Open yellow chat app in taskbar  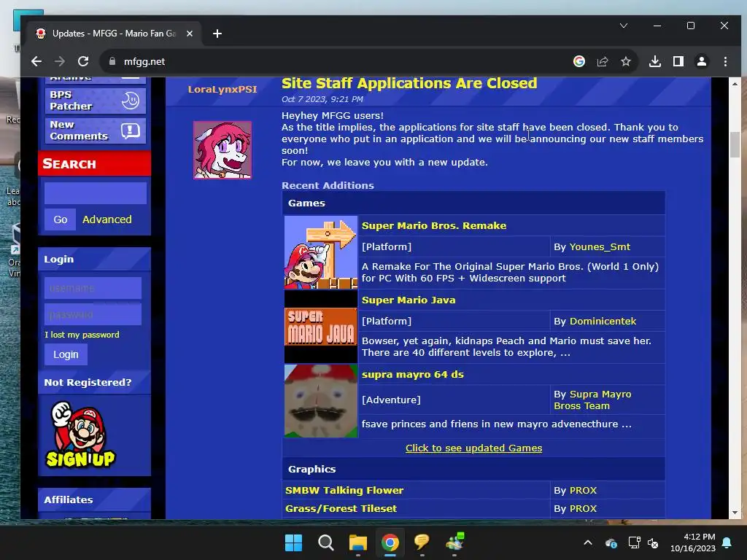(422, 542)
